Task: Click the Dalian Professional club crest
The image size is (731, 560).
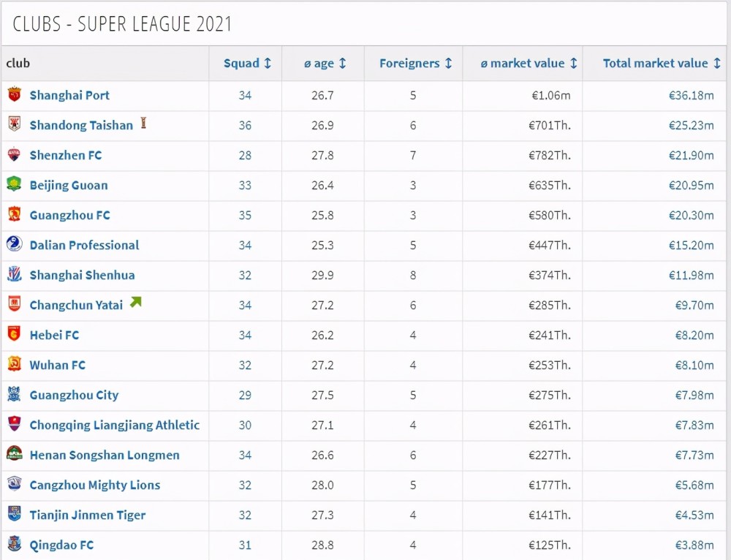Action: [15, 244]
